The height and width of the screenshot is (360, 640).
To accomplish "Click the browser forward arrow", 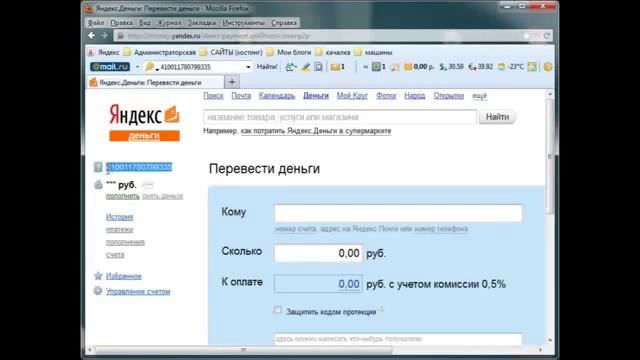I will (x=104, y=36).
